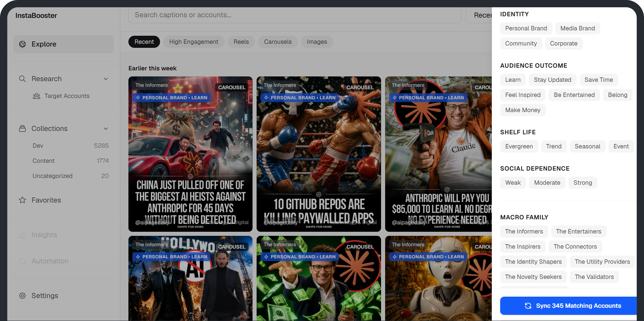The width and height of the screenshot is (644, 321).
Task: Select the Belong outcome chip
Action: pyautogui.click(x=618, y=95)
